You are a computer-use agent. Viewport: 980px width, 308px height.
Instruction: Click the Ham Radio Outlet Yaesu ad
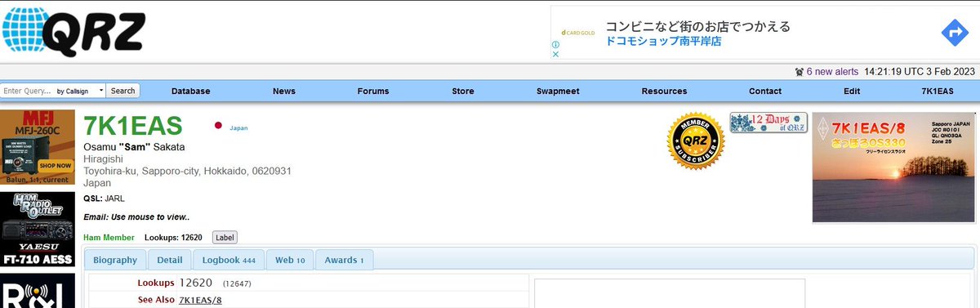pyautogui.click(x=38, y=230)
